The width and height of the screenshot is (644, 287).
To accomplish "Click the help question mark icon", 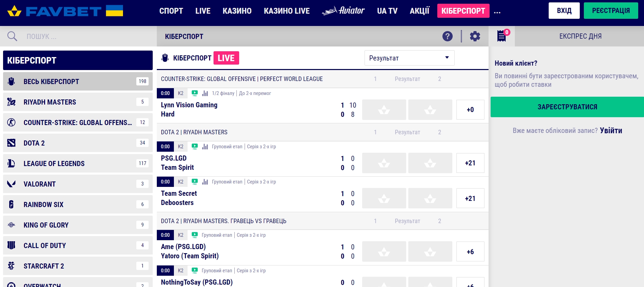I will [447, 36].
